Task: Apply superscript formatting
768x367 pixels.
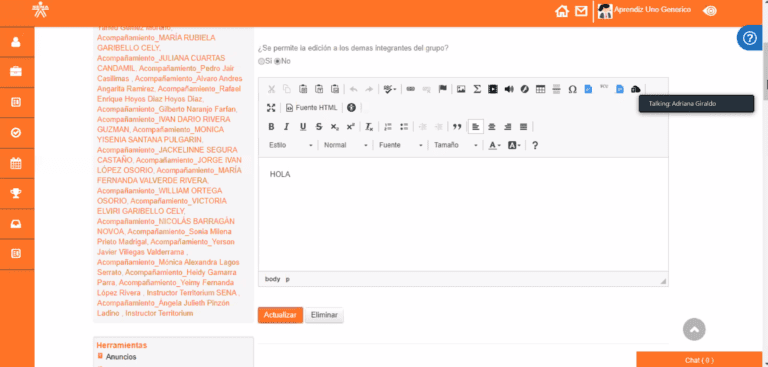Action: (350, 127)
